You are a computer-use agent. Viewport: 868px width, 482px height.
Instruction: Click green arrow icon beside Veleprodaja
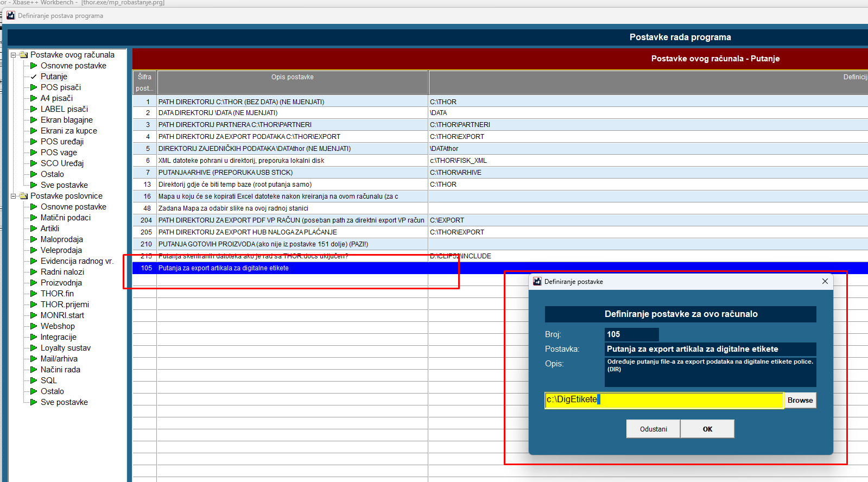pos(34,250)
